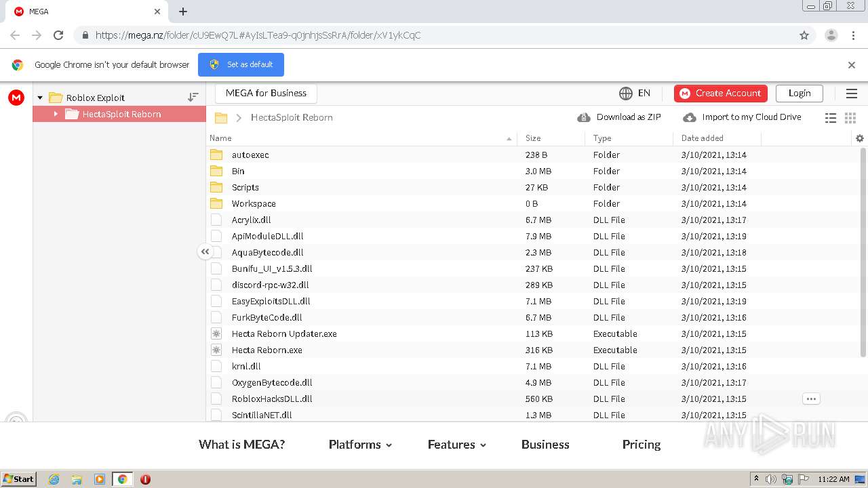Screen dimensions: 868x488
Task: Click the red security taskbar icon
Action: pyautogui.click(x=145, y=479)
